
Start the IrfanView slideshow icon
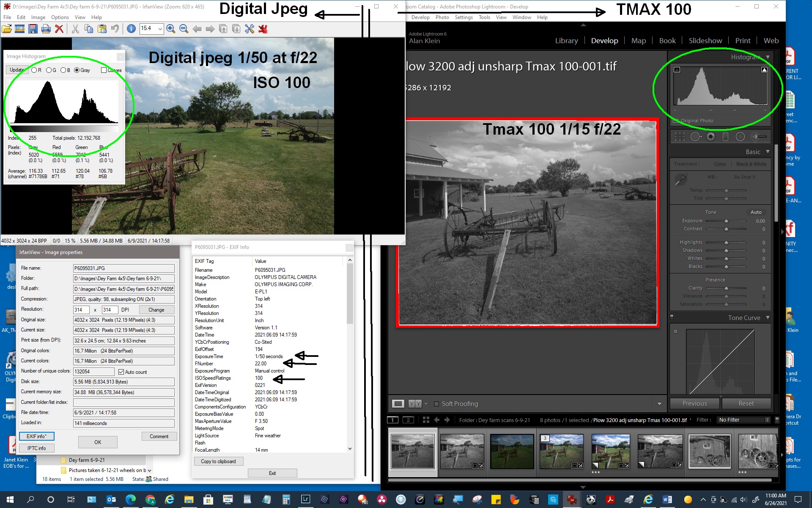pyautogui.click(x=19, y=29)
